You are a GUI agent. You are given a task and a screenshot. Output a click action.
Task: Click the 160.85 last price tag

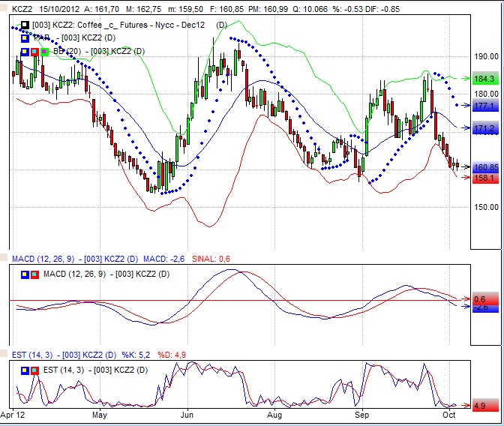pyautogui.click(x=486, y=167)
